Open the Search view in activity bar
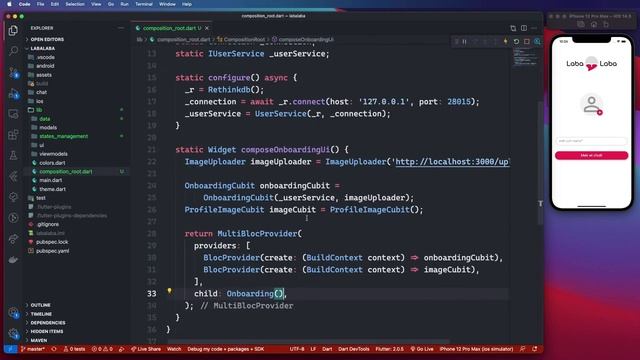640x360 pixels. [13, 51]
